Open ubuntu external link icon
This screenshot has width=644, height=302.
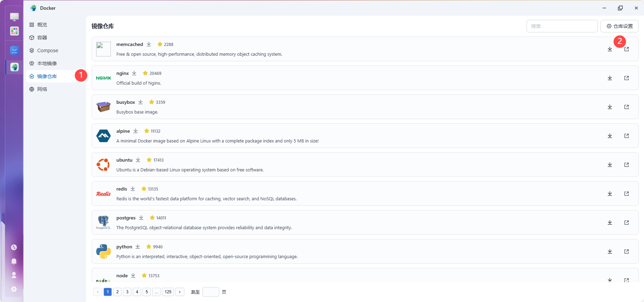click(x=627, y=165)
